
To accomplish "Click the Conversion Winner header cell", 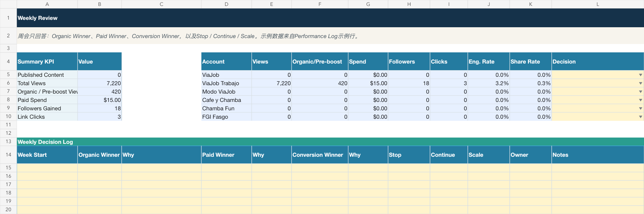I will click(320, 155).
